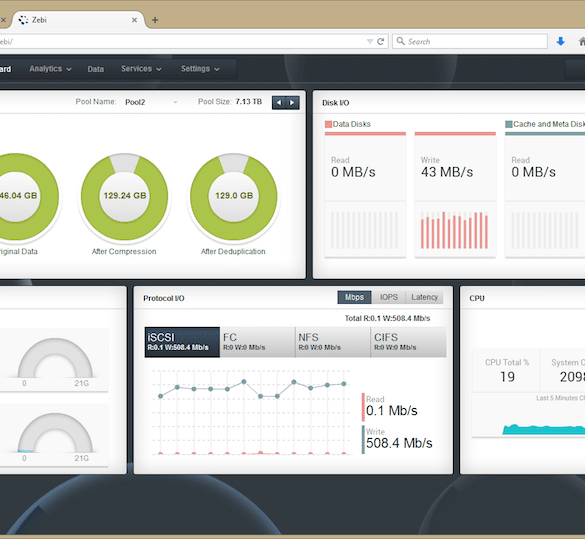
Task: Open the Analytics menu
Action: coord(50,69)
